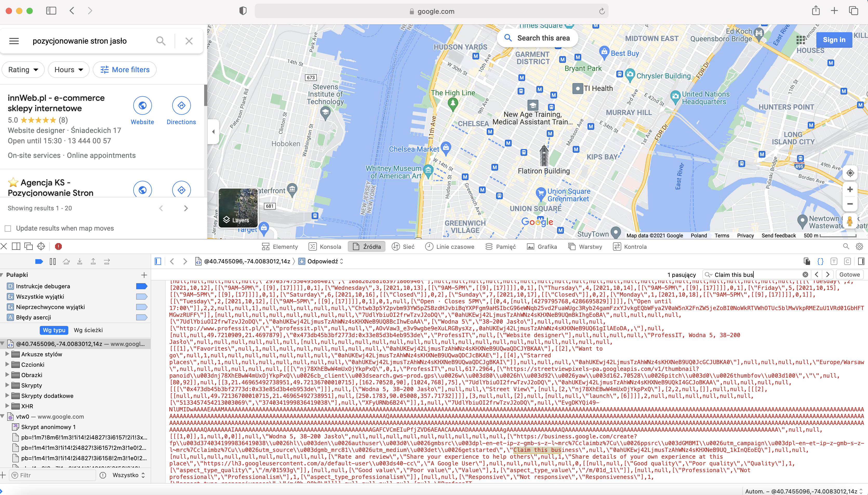The height and width of the screenshot is (495, 868).
Task: Go back with Safari back arrow
Action: click(72, 11)
